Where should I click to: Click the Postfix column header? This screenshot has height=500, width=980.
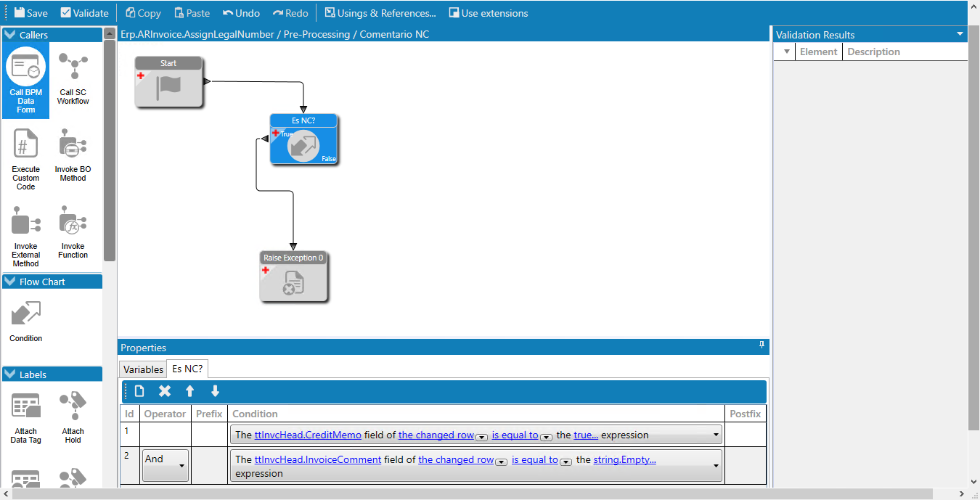coord(746,414)
